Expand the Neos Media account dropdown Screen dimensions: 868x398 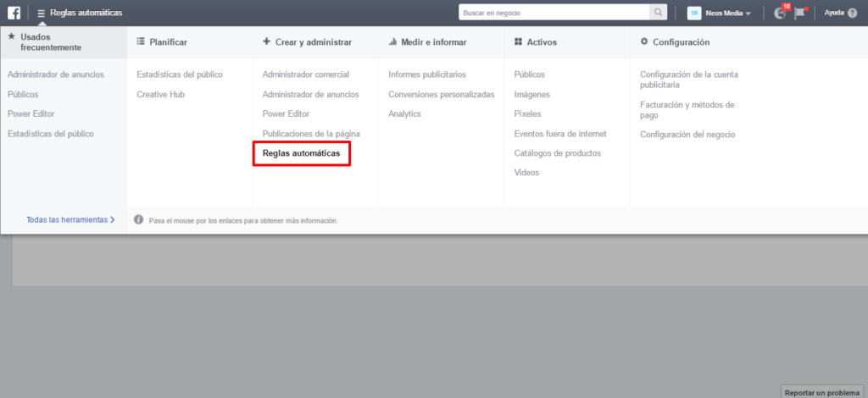[x=748, y=14]
